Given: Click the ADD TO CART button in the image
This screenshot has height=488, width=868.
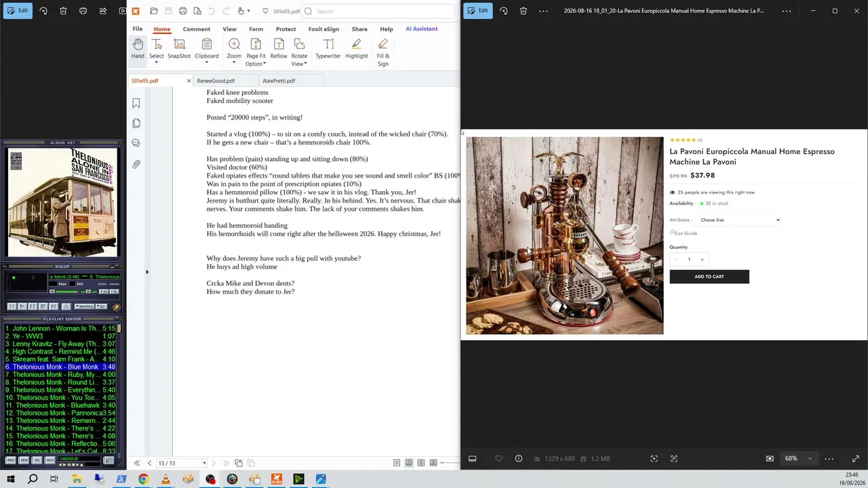Looking at the screenshot, I should (x=709, y=277).
